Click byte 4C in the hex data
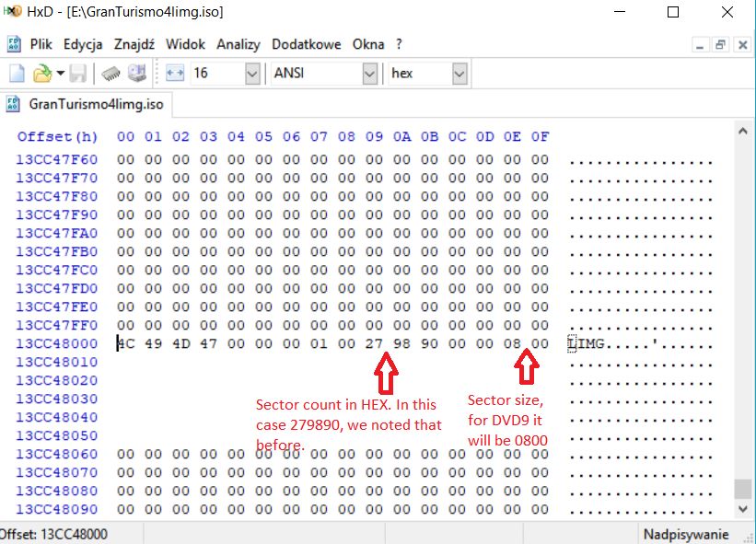The width and height of the screenshot is (756, 544). [x=126, y=343]
